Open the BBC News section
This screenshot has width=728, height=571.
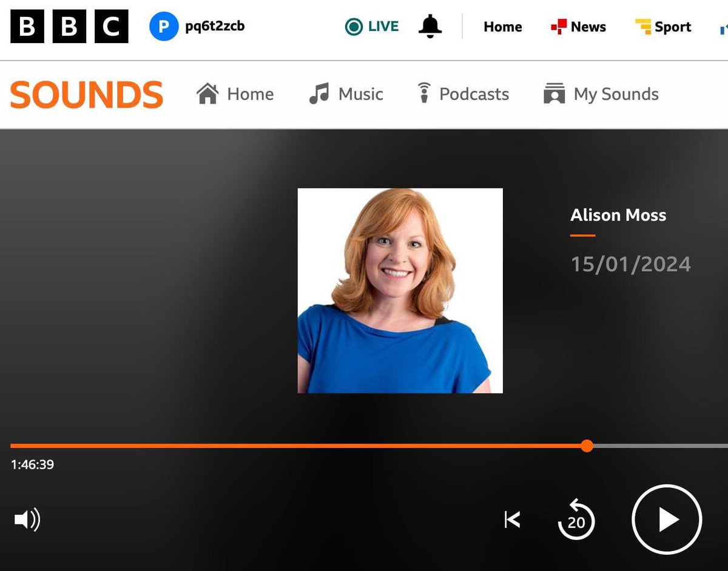tap(578, 27)
